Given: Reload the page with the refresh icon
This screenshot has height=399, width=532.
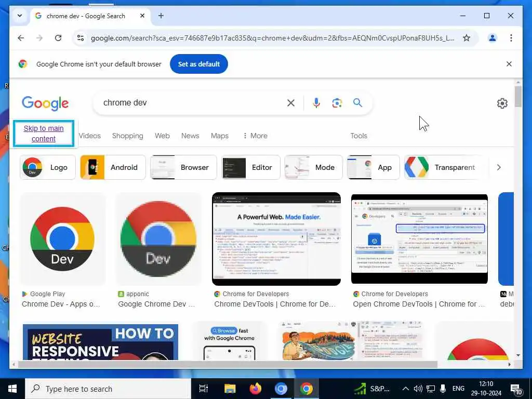Looking at the screenshot, I should [x=58, y=38].
